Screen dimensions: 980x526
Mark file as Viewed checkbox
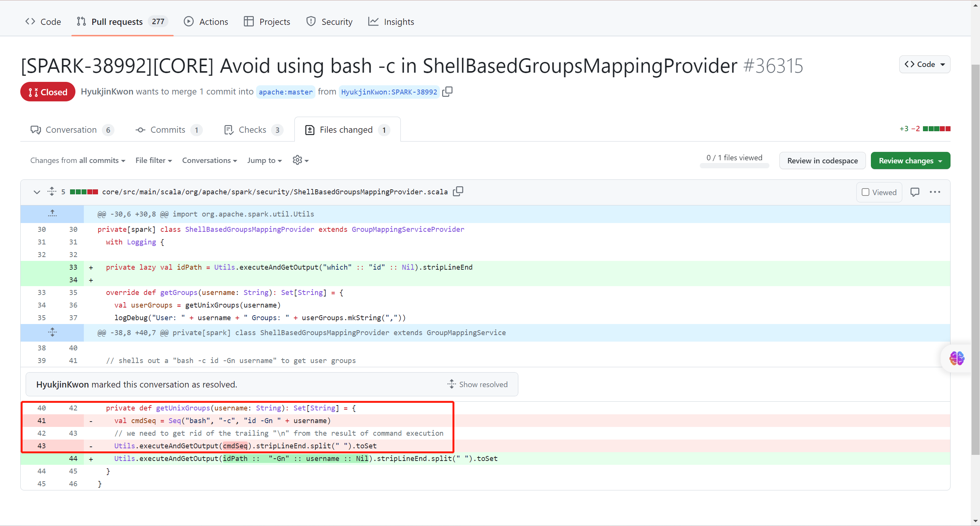pyautogui.click(x=865, y=192)
